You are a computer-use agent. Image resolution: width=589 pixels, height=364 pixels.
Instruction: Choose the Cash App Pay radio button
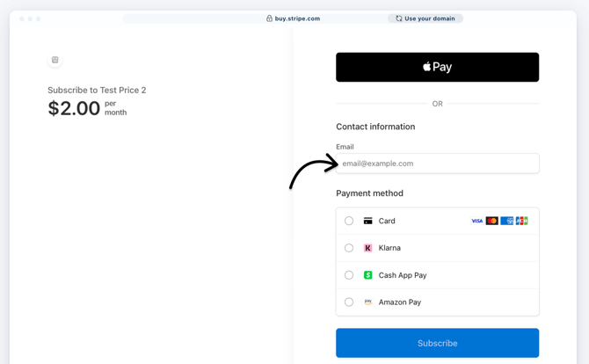(x=349, y=275)
